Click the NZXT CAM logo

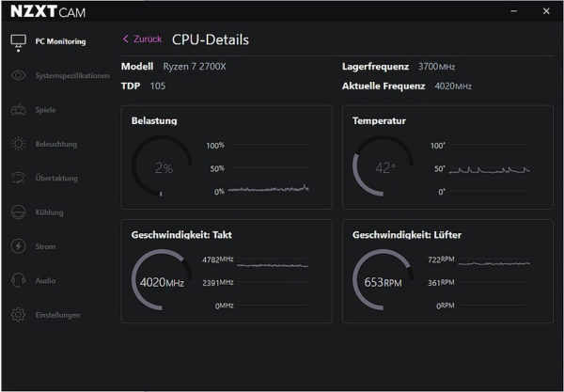48,12
